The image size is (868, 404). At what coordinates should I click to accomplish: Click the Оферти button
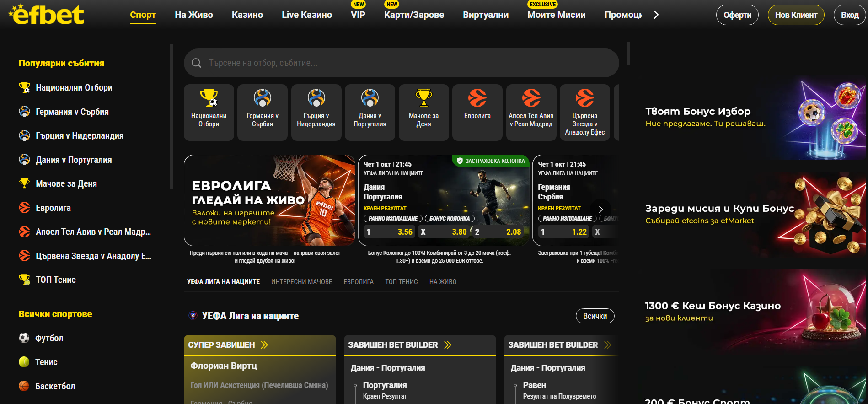coord(737,15)
